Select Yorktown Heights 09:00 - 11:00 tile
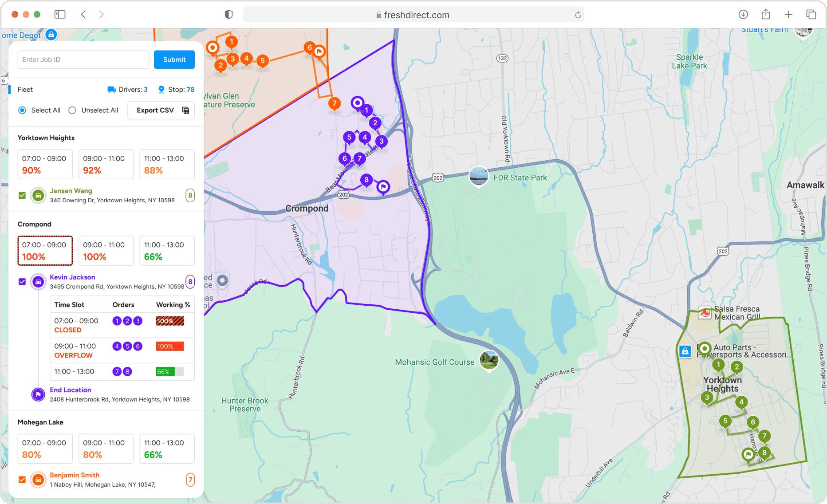 (x=106, y=164)
